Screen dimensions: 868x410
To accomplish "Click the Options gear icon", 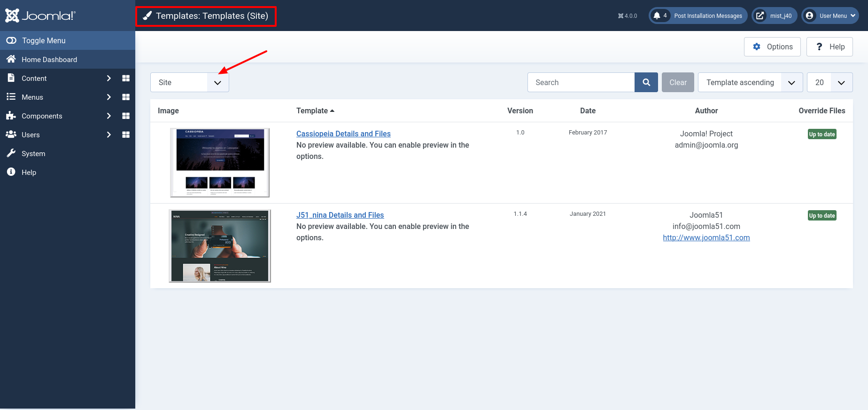I will [757, 47].
